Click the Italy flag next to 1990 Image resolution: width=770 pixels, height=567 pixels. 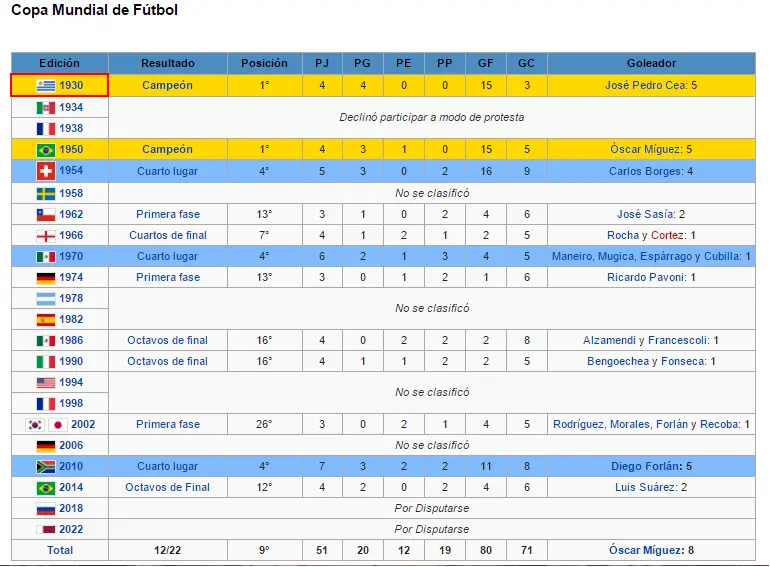(x=46, y=362)
